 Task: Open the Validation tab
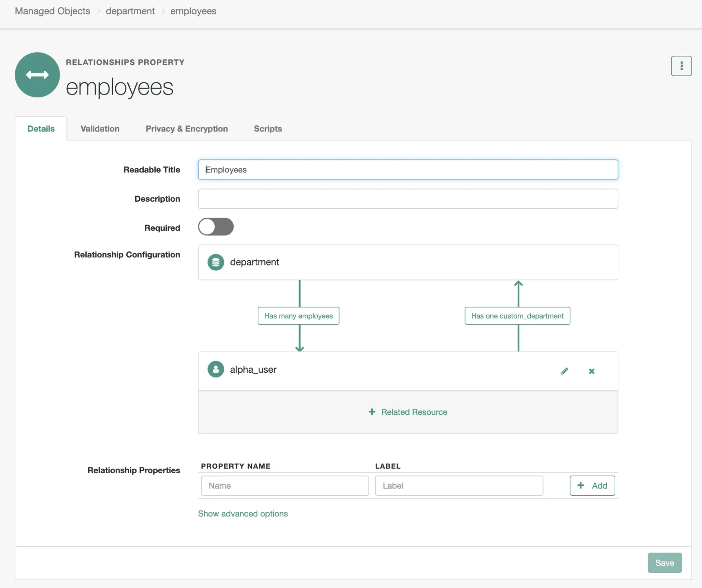tap(100, 129)
